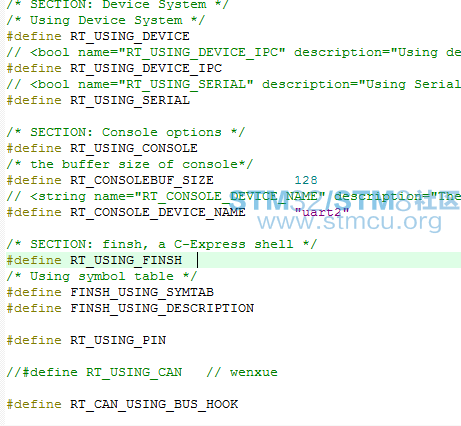Click the bool name RT_USING_SERIAL comment

point(234,84)
